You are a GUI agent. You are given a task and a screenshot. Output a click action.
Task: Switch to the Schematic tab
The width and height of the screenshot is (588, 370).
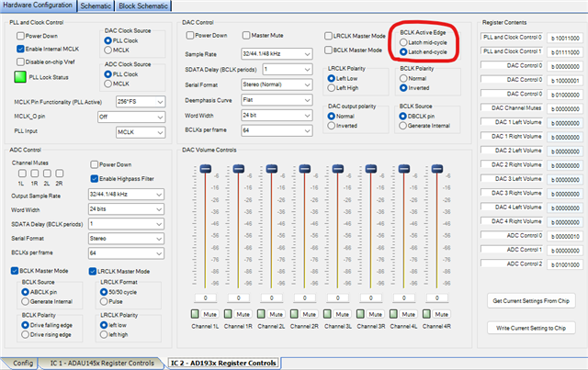coord(96,6)
